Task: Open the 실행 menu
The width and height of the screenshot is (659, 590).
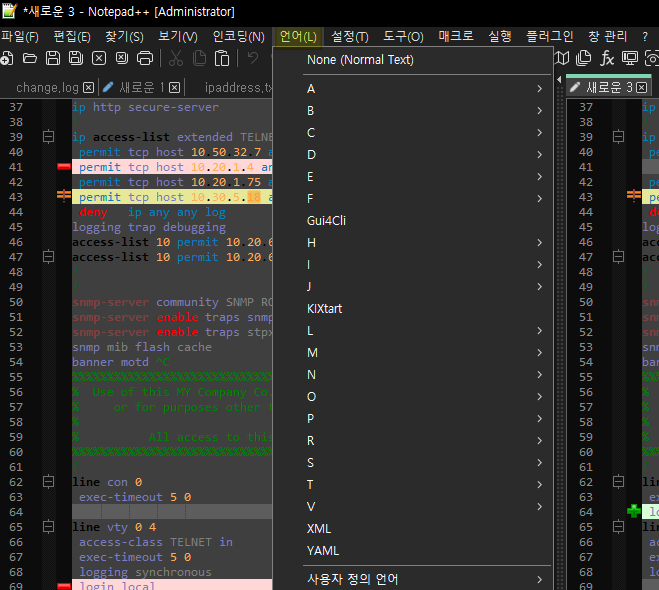Action: pos(500,37)
